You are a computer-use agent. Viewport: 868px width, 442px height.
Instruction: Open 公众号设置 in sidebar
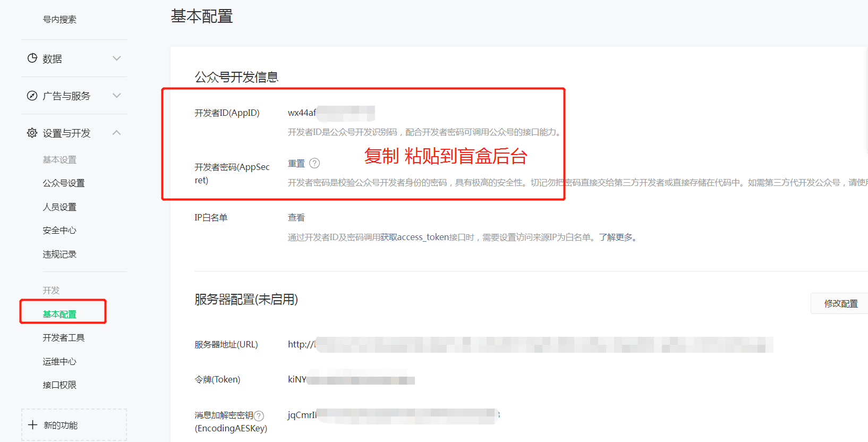[x=64, y=183]
